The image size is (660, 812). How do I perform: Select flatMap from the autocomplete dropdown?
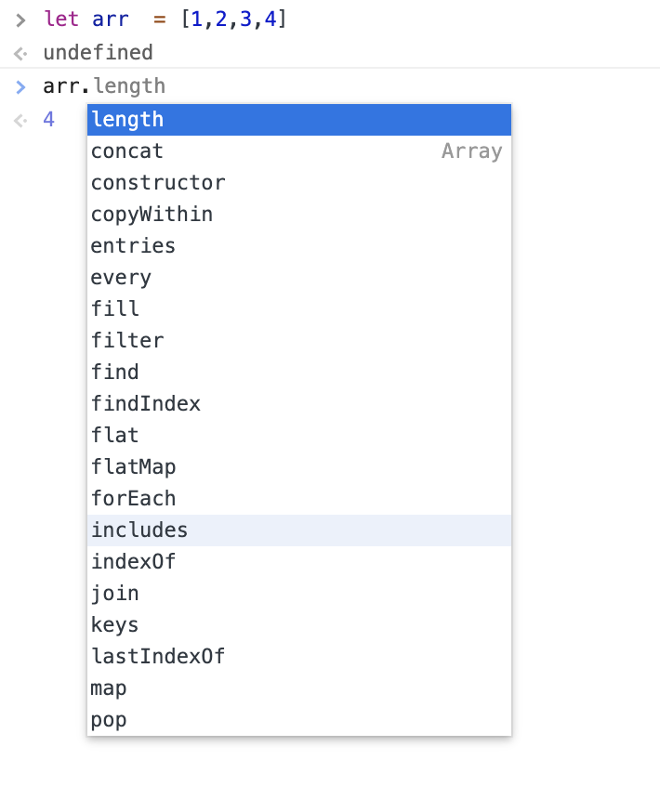point(133,466)
